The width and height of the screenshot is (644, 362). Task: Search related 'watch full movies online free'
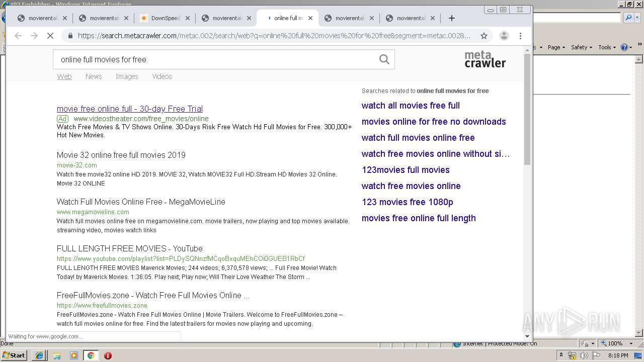418,138
